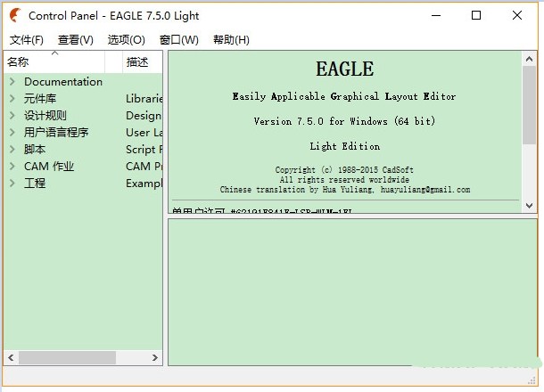
Task: Select the 脚本 row
Action: tap(83, 149)
